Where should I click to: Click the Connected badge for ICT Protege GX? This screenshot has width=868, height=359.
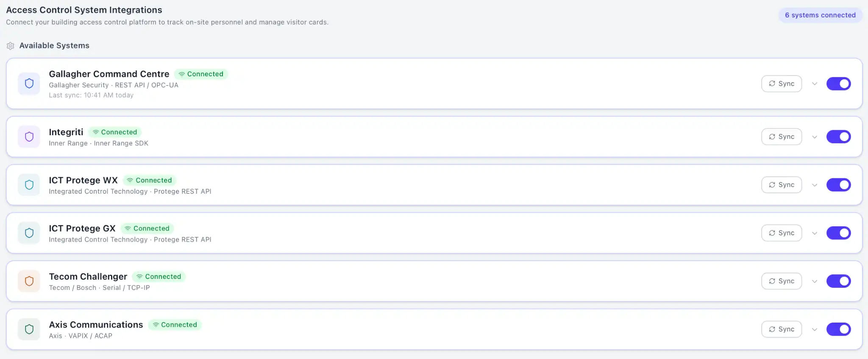point(147,228)
